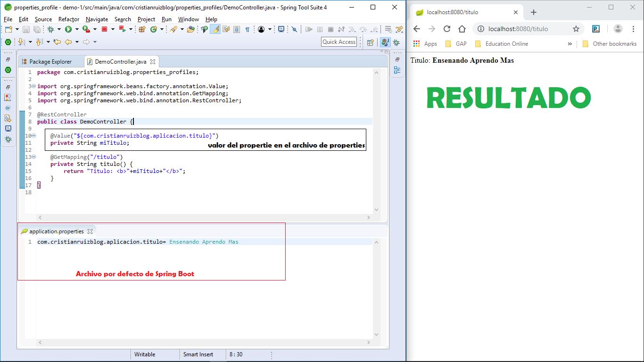Toggle Show Whitespace Characters pilcrow icon
Image resolution: width=644 pixels, height=362 pixels.
tap(247, 29)
